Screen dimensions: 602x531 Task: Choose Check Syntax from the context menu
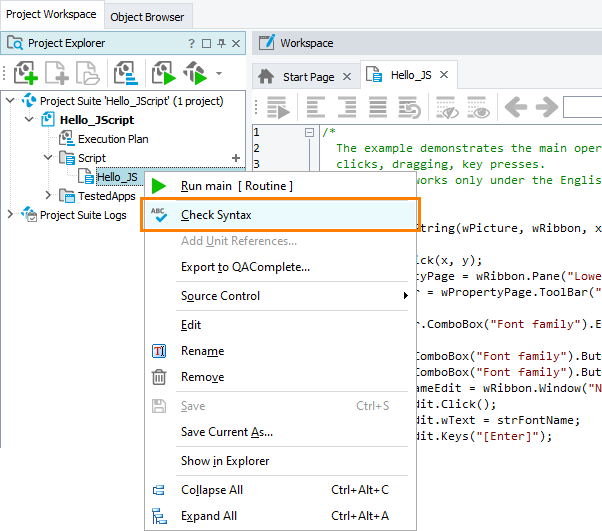[x=216, y=215]
